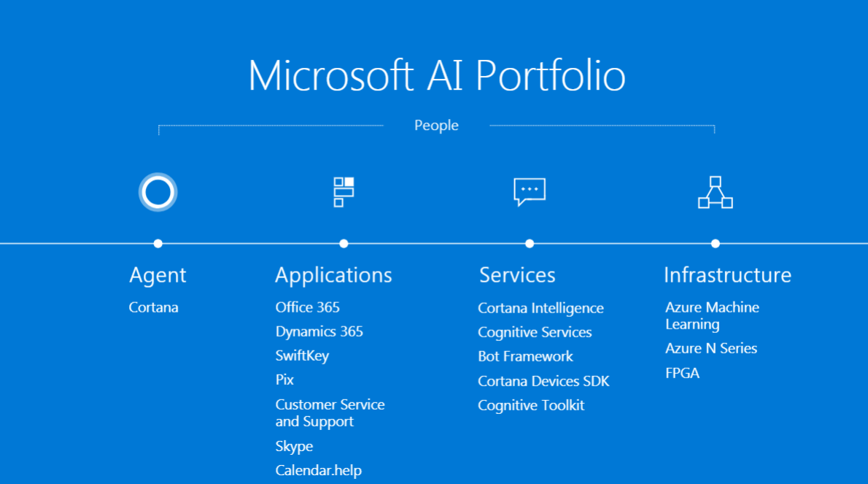Click timeline dot above Services
The image size is (868, 484).
point(530,244)
